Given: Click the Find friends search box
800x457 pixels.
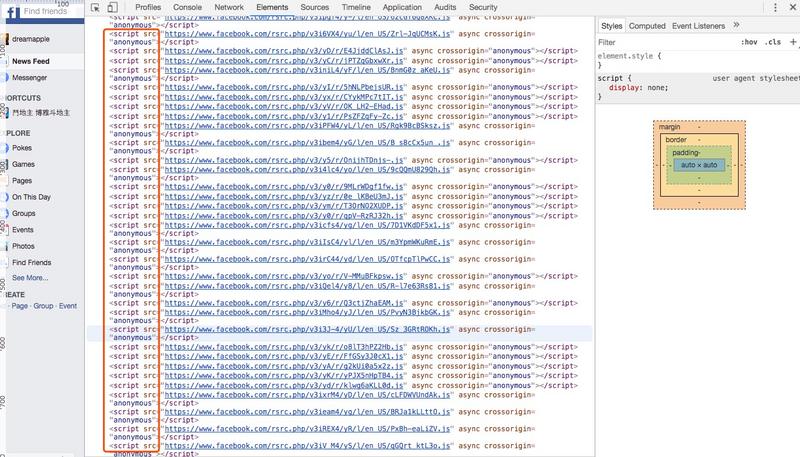Looking at the screenshot, I should (x=51, y=11).
